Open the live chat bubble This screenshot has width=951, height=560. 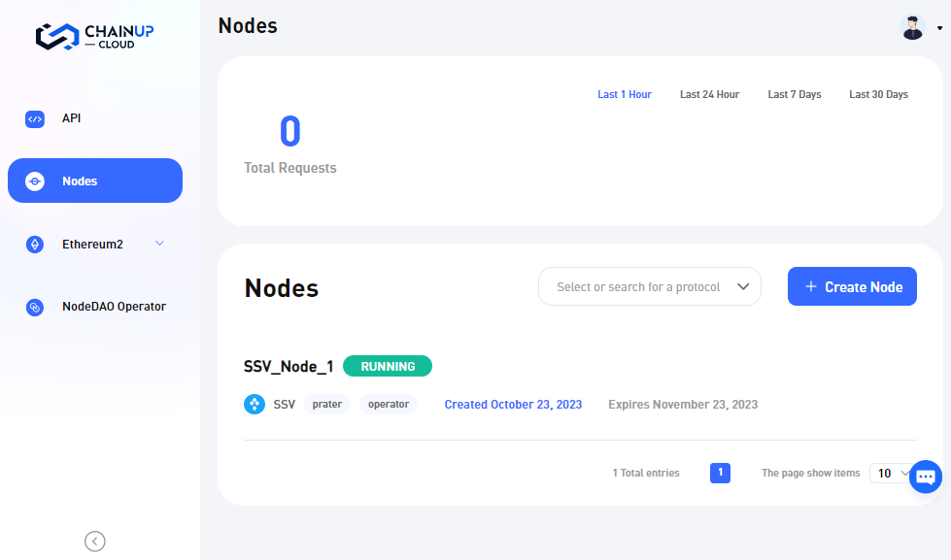[x=925, y=477]
